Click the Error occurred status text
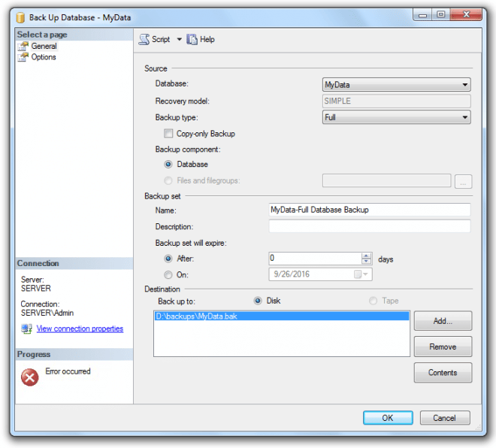This screenshot has width=496, height=448. point(68,371)
